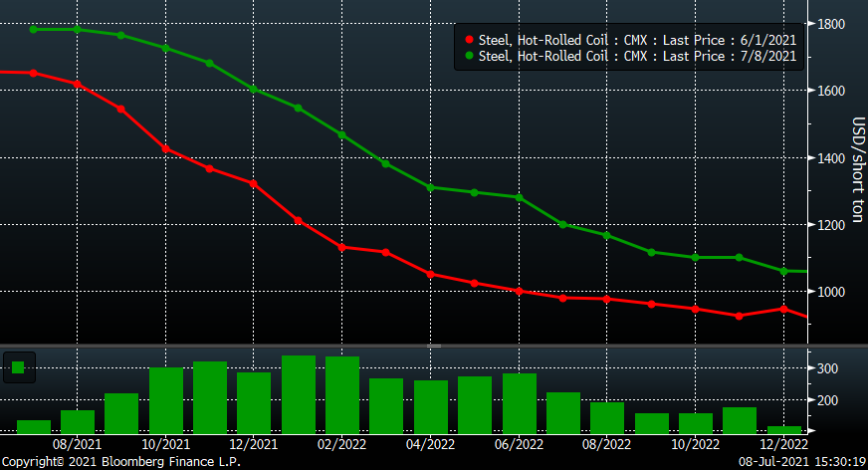Viewport: 868px width, 470px height.
Task: Click the Bloomberg Finance L.P. copyright text
Action: [120, 461]
